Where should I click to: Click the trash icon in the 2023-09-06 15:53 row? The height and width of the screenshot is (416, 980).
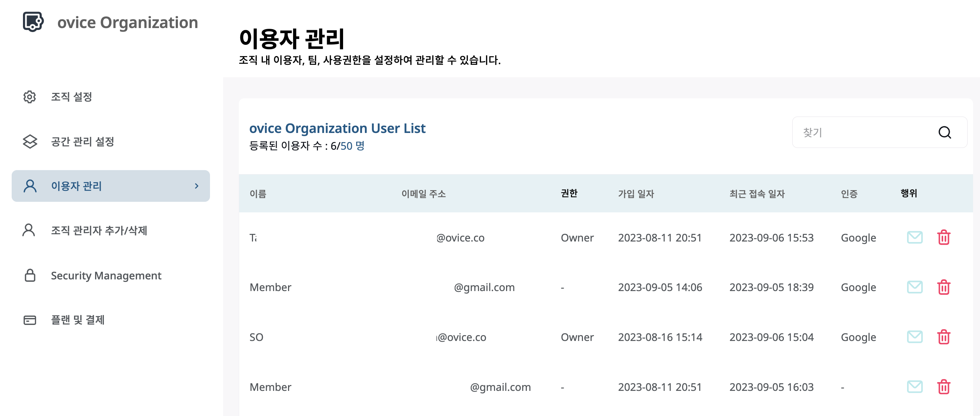click(x=944, y=237)
